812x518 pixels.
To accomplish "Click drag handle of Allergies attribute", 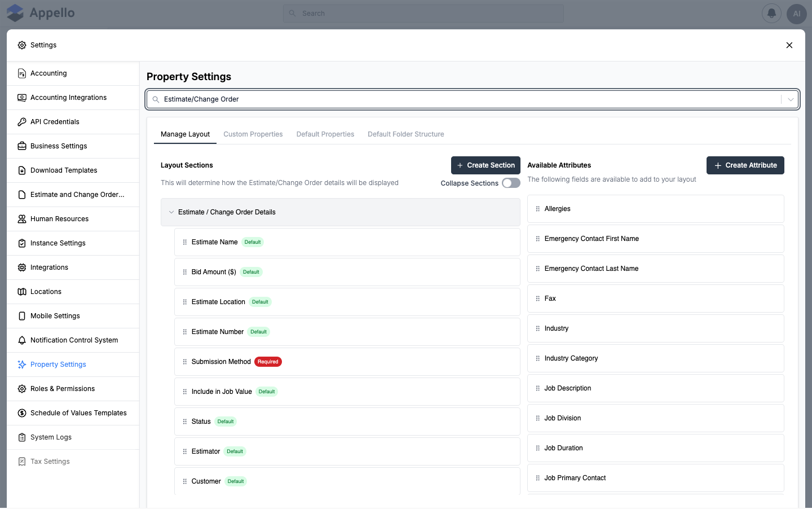I will (x=537, y=209).
